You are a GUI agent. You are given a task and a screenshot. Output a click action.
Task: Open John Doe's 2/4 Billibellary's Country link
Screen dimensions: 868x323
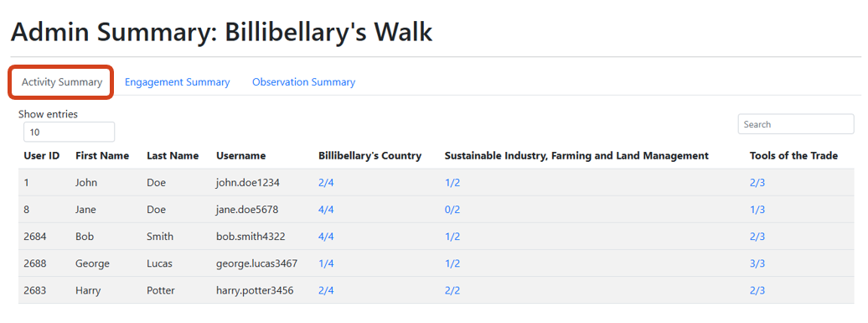326,183
